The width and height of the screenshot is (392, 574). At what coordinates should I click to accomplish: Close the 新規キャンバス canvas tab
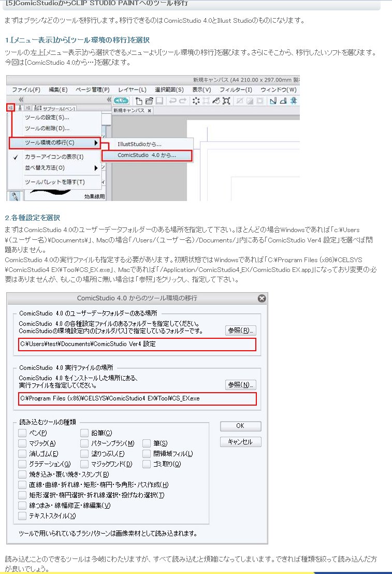coord(149,110)
